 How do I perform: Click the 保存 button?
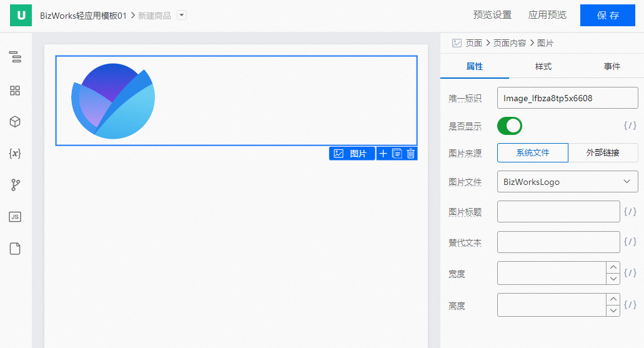coord(607,15)
